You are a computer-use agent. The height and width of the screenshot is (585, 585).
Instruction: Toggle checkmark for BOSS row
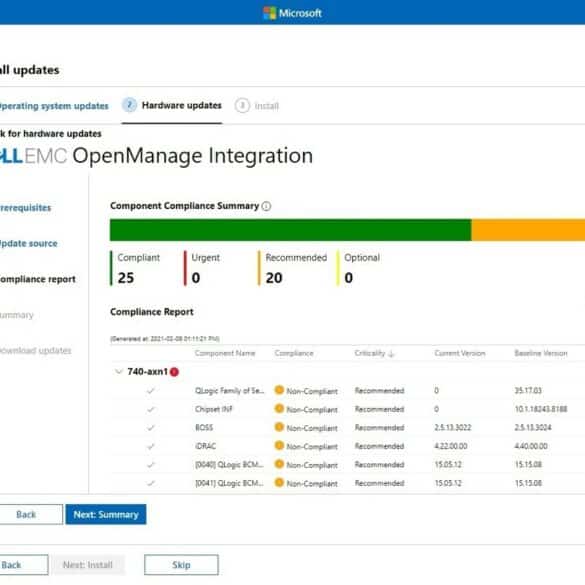[x=151, y=428]
